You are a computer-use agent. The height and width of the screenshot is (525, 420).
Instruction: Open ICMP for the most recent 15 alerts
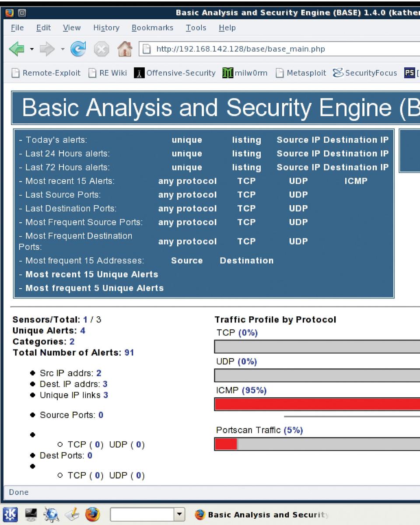click(x=356, y=181)
